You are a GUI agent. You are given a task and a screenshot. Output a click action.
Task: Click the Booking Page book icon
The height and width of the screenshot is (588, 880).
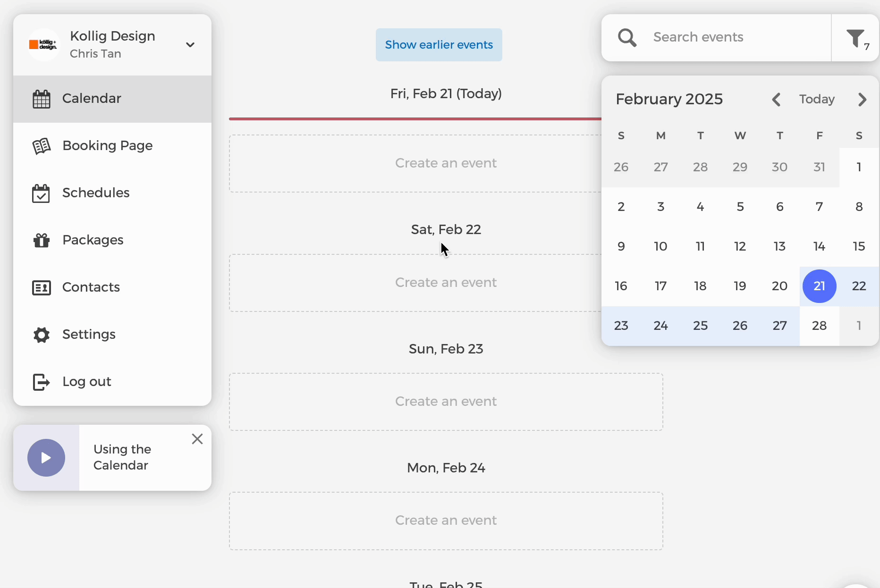coord(41,146)
